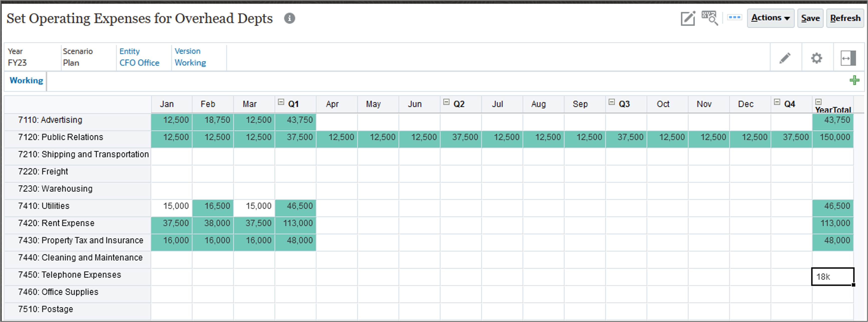
Task: Add a new tab via green plus icon
Action: point(855,80)
